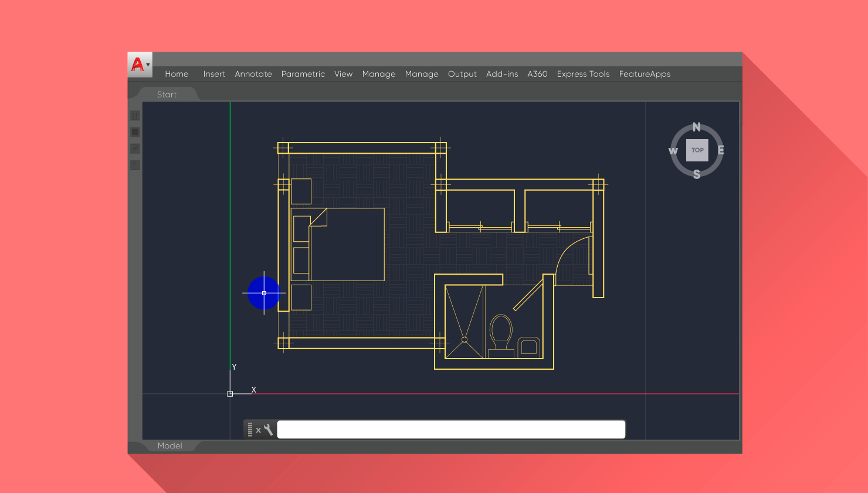The height and width of the screenshot is (493, 868).
Task: Click TOP on the ViewCube
Action: click(697, 150)
